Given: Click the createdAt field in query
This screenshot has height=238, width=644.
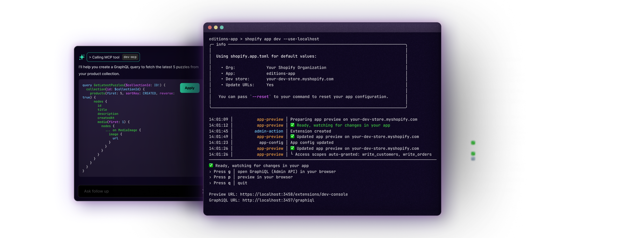Looking at the screenshot, I should click(106, 118).
